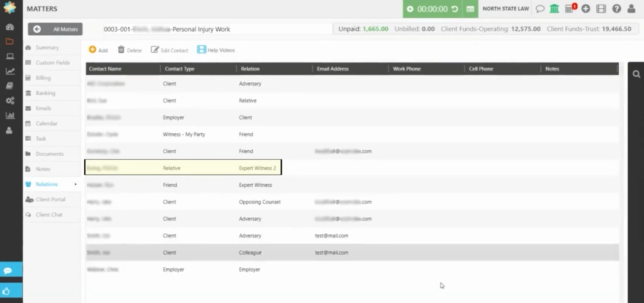Open Help Videos from the toolbar
Image resolution: width=644 pixels, height=303 pixels.
[216, 50]
